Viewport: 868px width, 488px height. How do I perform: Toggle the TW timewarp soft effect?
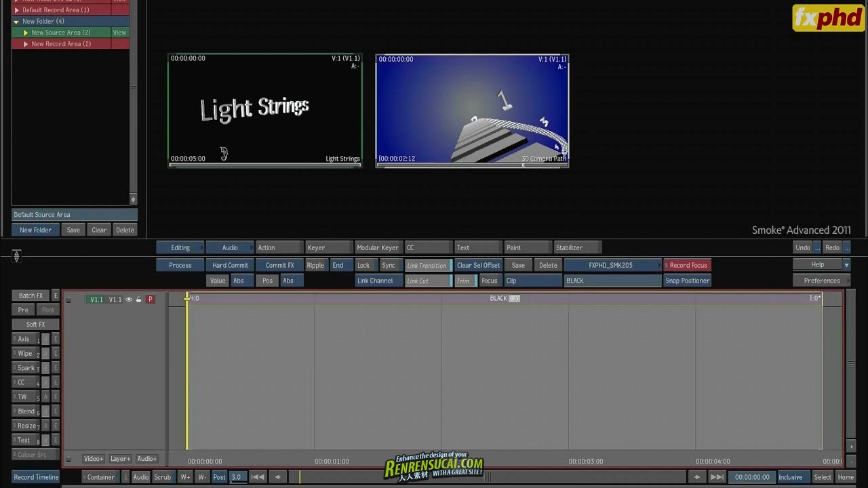[24, 396]
